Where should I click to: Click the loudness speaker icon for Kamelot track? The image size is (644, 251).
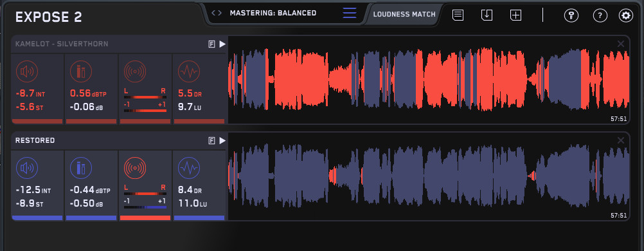click(27, 71)
